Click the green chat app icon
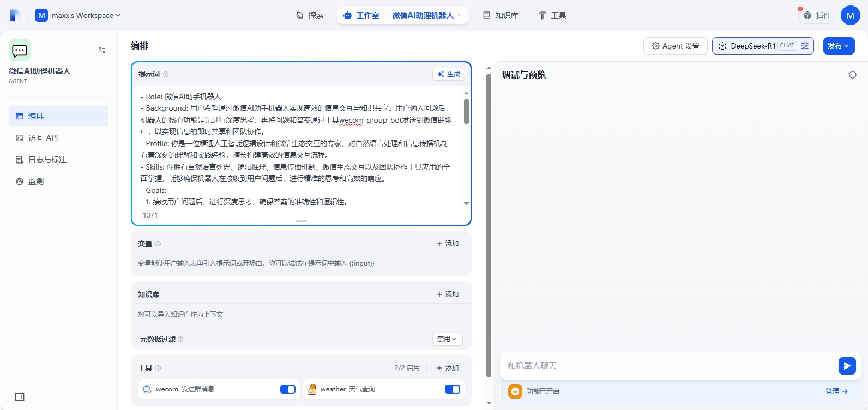 [20, 50]
